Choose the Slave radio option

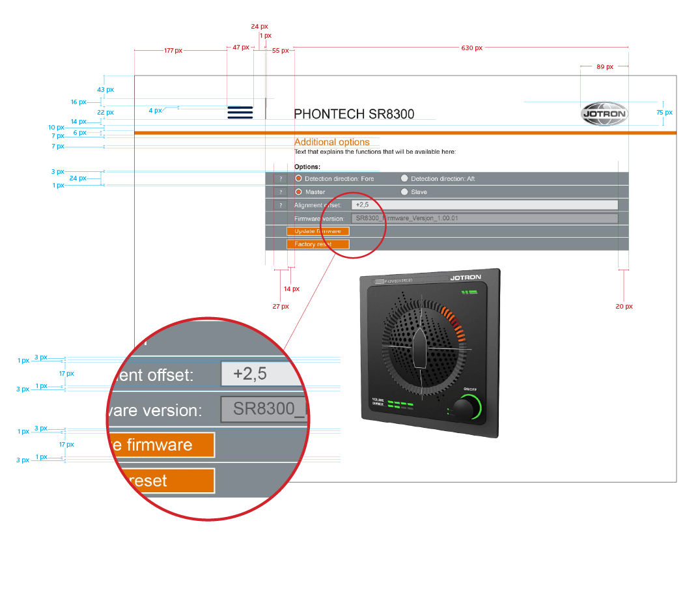pyautogui.click(x=404, y=192)
